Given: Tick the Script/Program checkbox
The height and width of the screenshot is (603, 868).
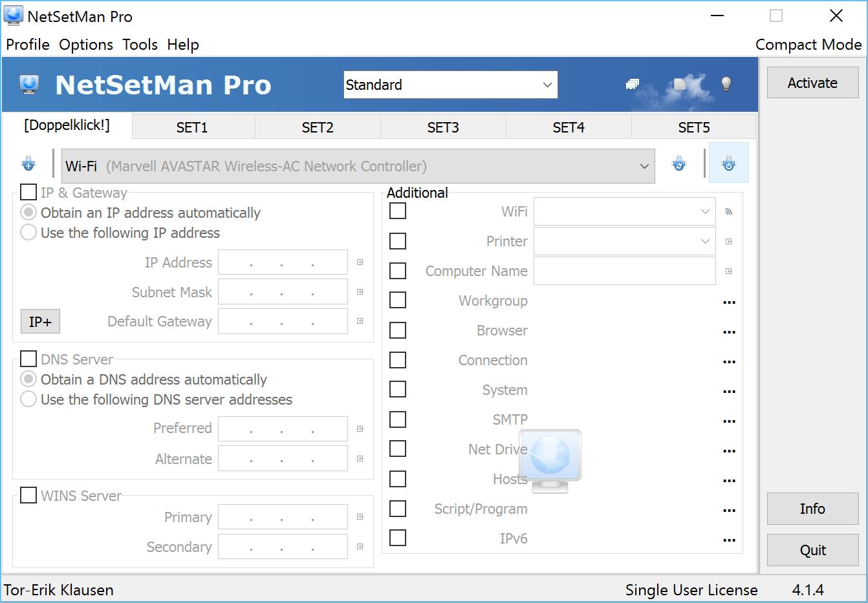Looking at the screenshot, I should (398, 509).
